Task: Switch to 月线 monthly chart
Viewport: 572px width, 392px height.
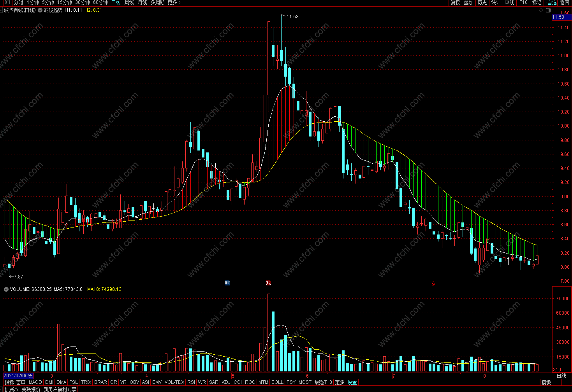Action: pyautogui.click(x=143, y=2)
